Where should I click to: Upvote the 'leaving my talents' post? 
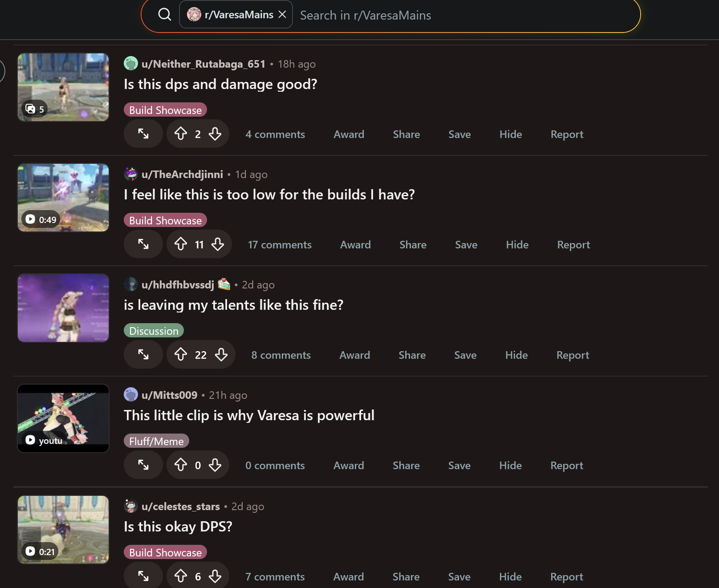pos(181,354)
